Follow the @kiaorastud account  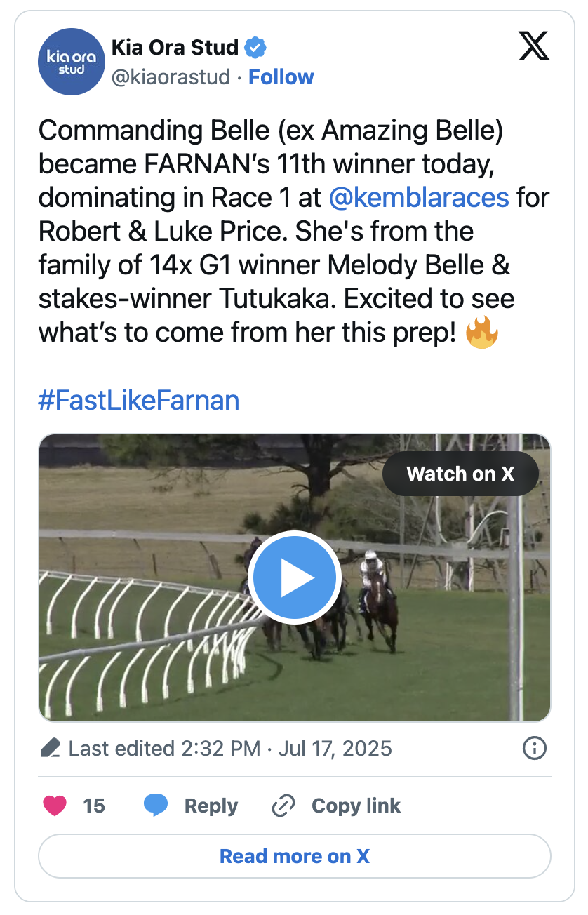281,77
